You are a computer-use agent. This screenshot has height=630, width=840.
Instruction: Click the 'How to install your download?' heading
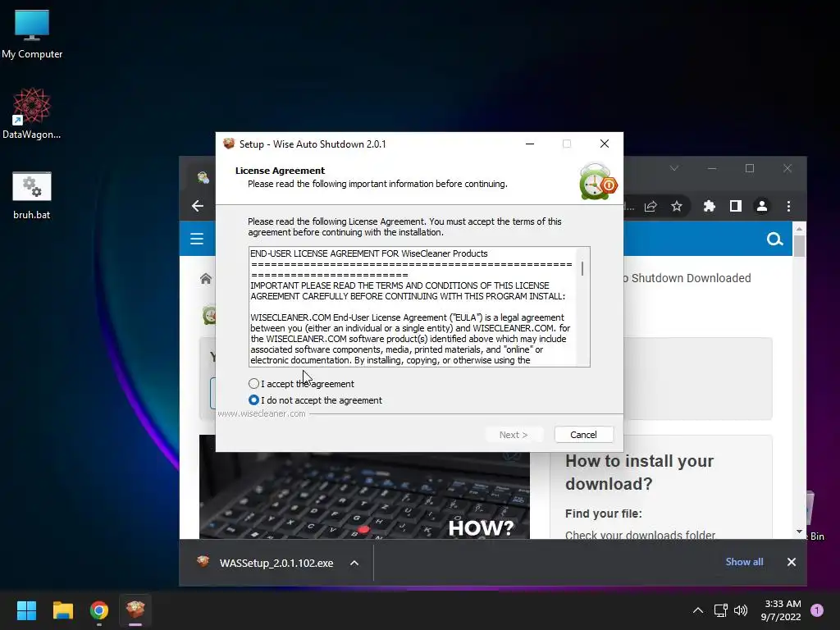pos(639,472)
